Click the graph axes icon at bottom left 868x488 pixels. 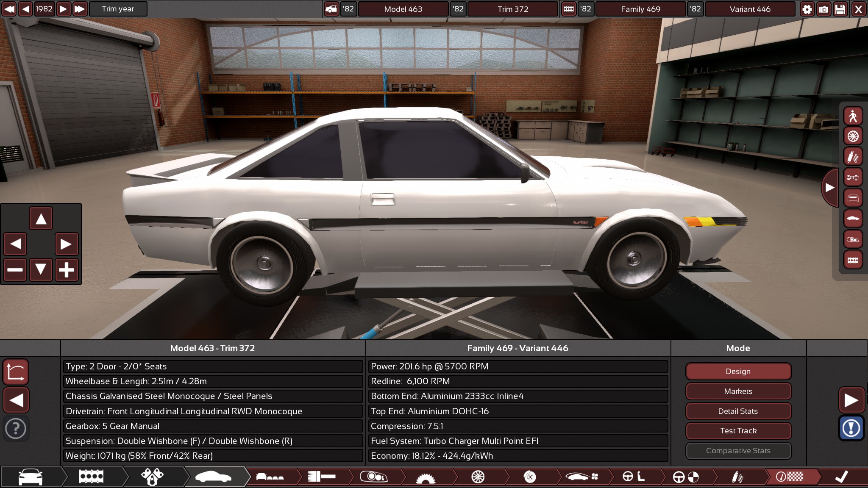[16, 372]
